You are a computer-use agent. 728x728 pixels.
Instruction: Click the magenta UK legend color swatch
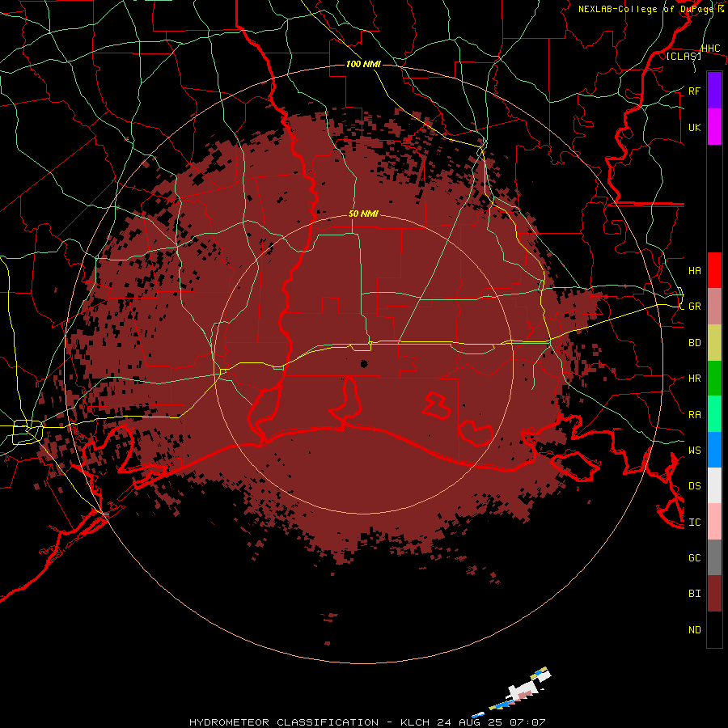(x=714, y=127)
